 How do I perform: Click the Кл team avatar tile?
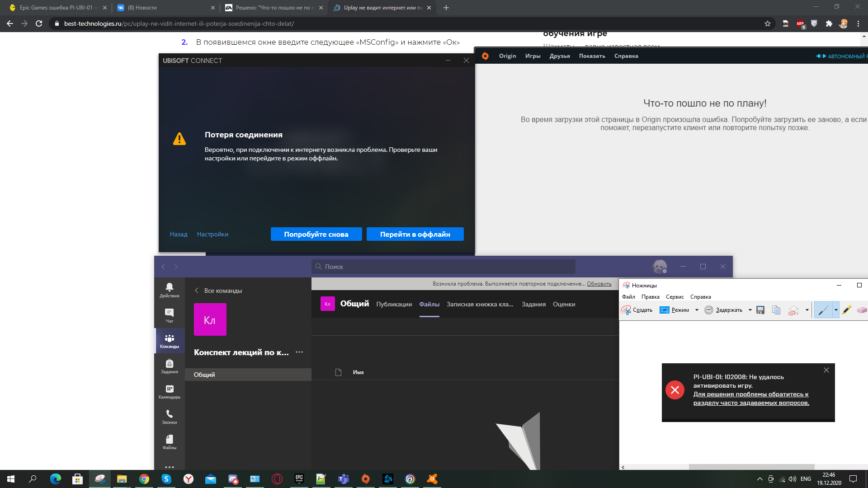click(210, 319)
